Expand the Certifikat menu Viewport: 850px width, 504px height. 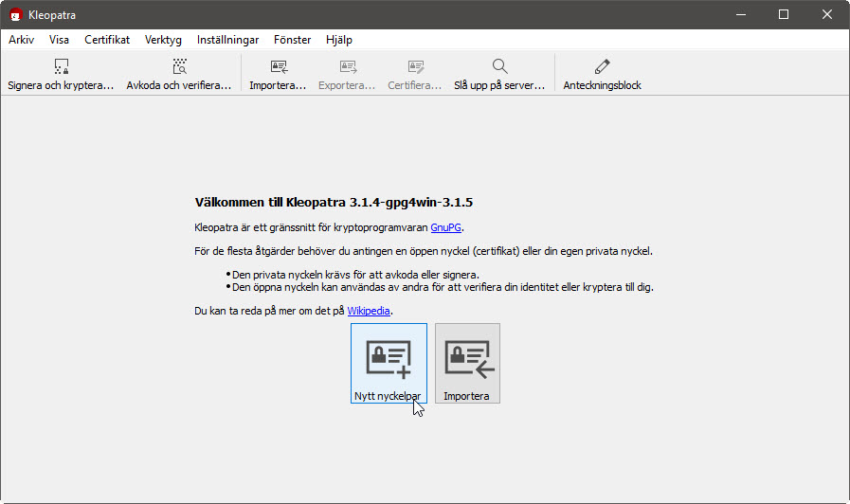107,40
